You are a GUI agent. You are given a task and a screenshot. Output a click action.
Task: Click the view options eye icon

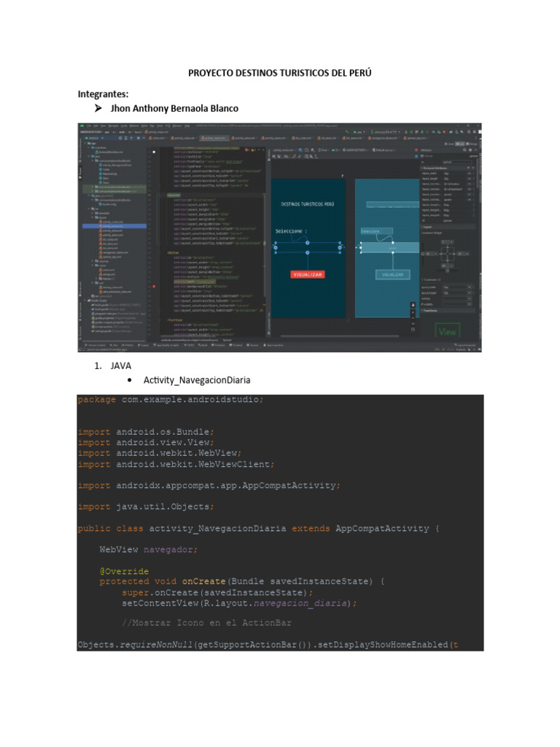pos(274,156)
